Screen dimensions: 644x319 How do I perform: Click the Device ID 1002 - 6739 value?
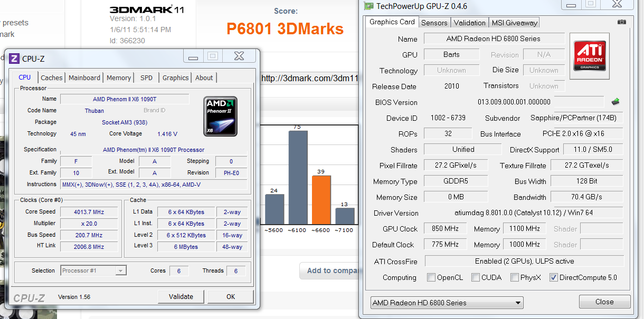tap(448, 118)
